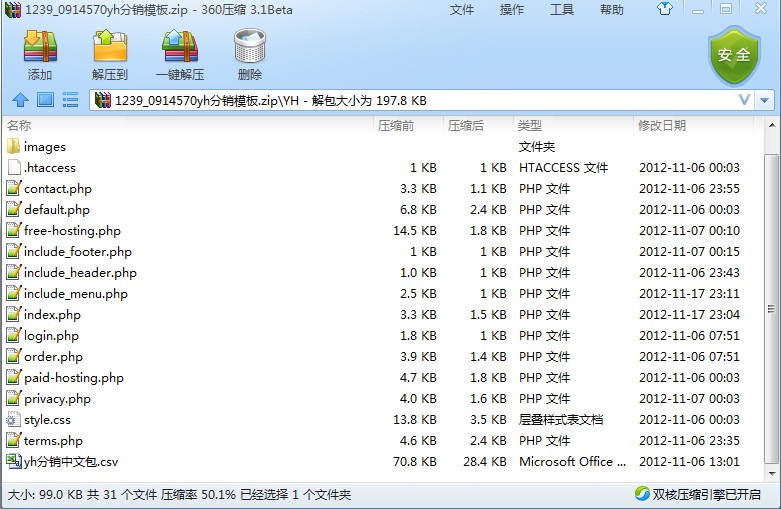Switch to detail list view
The height and width of the screenshot is (509, 781).
pos(71,100)
